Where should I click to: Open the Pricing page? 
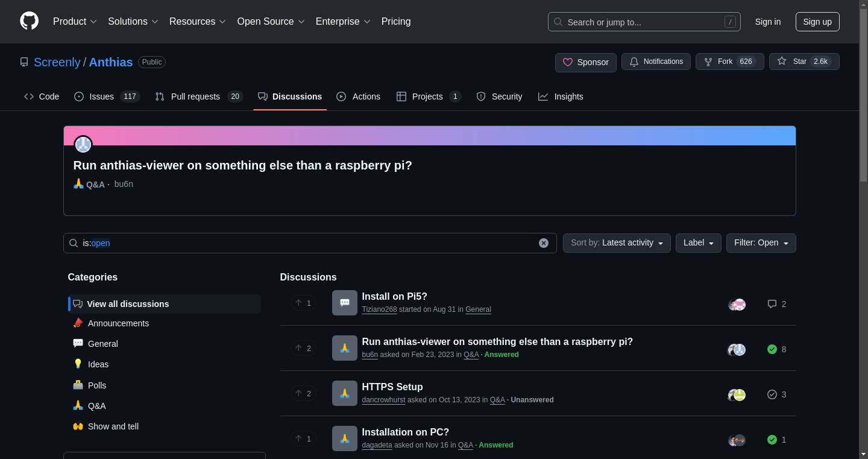(x=396, y=22)
